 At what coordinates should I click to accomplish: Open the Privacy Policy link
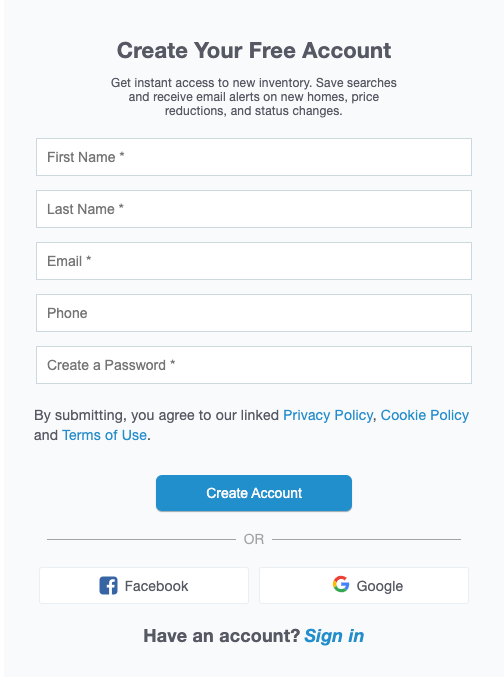pos(328,415)
